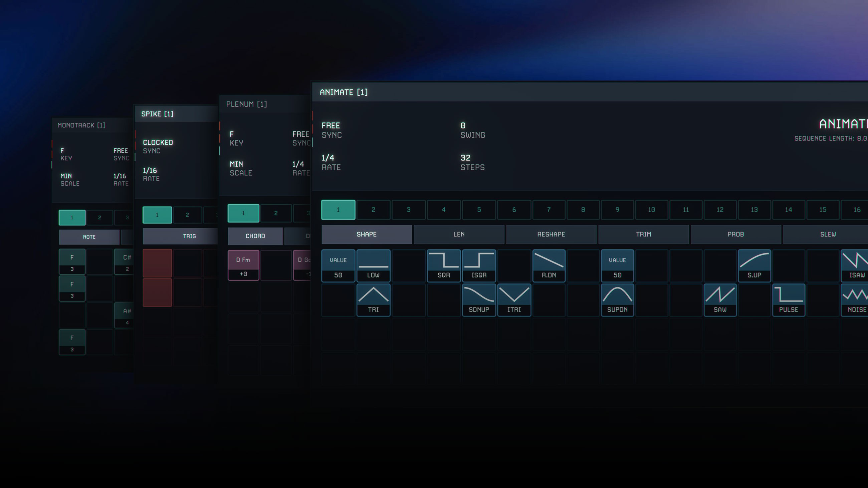The height and width of the screenshot is (488, 868).
Task: Open the Animate FREE sync selector
Action: (331, 130)
